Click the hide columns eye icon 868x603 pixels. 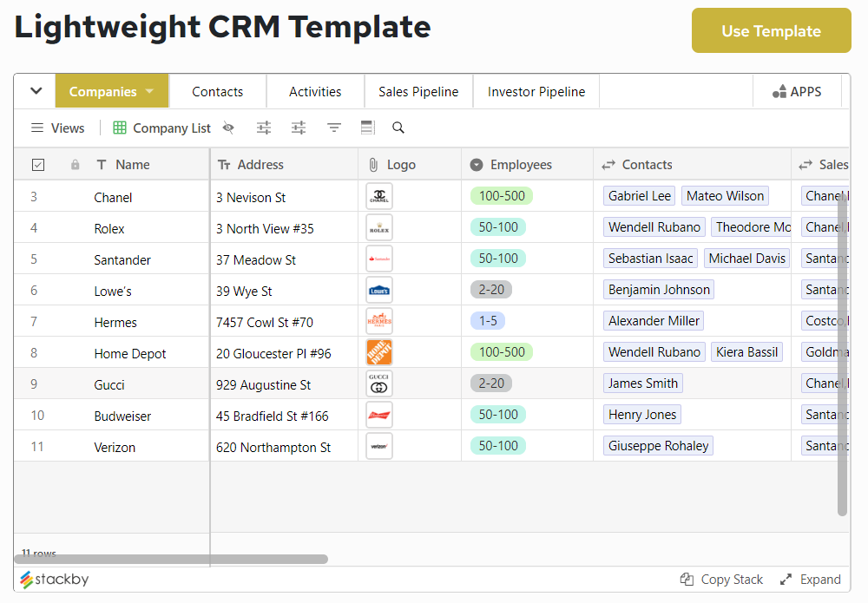228,128
